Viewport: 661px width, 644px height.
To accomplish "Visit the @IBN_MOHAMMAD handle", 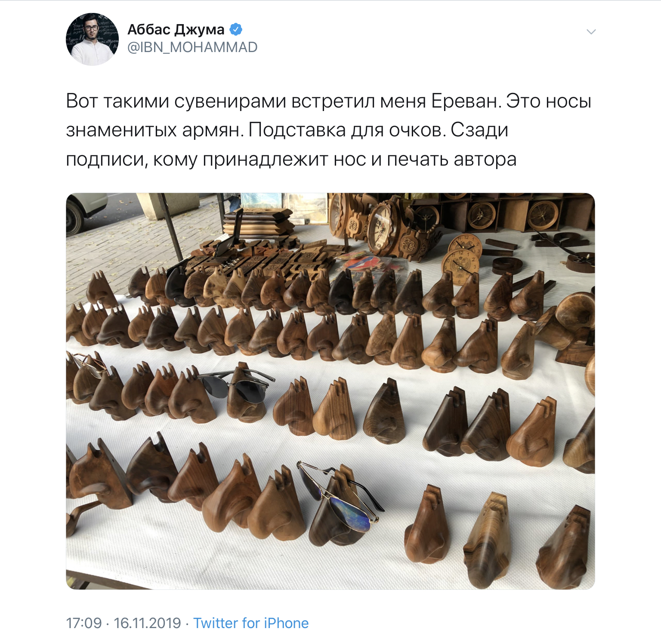I will click(192, 47).
